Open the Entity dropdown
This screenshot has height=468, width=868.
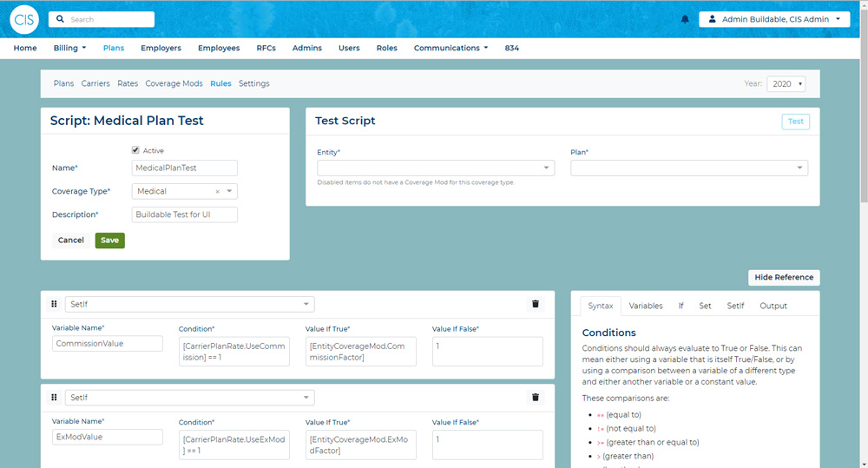tap(435, 168)
